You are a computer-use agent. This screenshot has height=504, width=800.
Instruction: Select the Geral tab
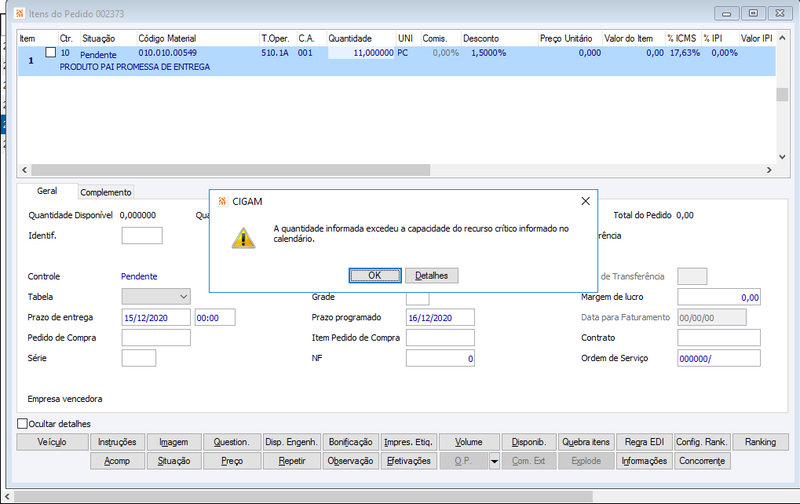[47, 191]
